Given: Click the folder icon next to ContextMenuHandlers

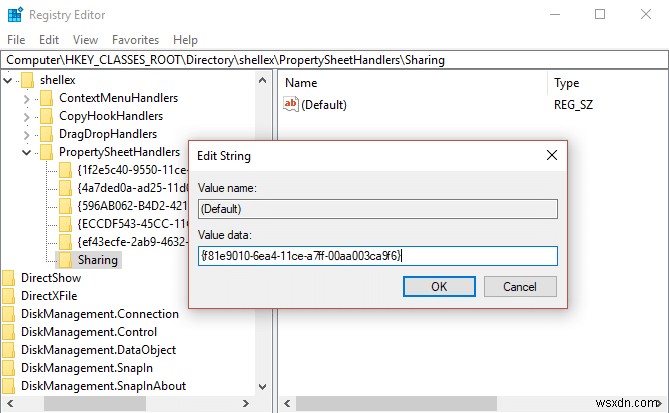Looking at the screenshot, I should click(46, 98).
